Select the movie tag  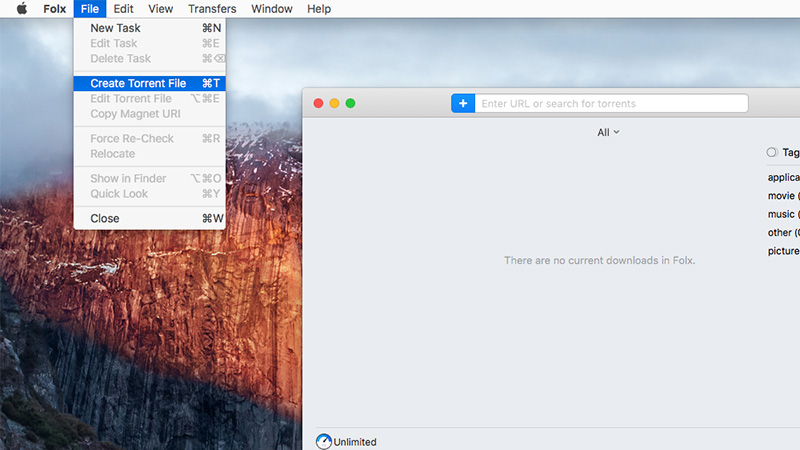tap(784, 196)
